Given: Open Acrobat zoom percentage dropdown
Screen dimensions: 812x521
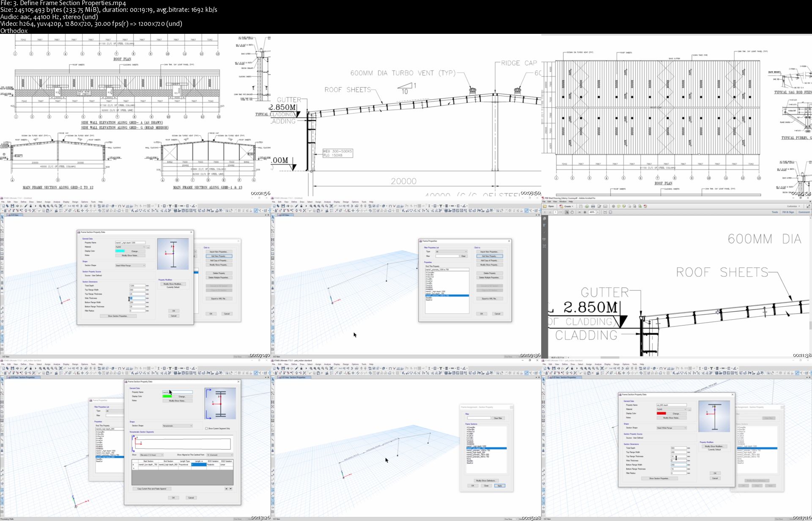Looking at the screenshot, I should click(598, 212).
